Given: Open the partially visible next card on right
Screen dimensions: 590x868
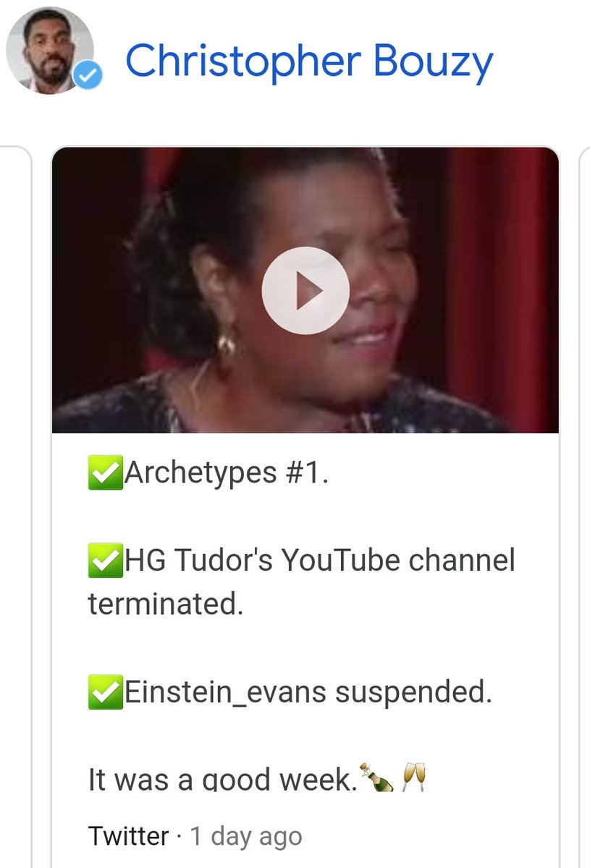Looking at the screenshot, I should 584,506.
